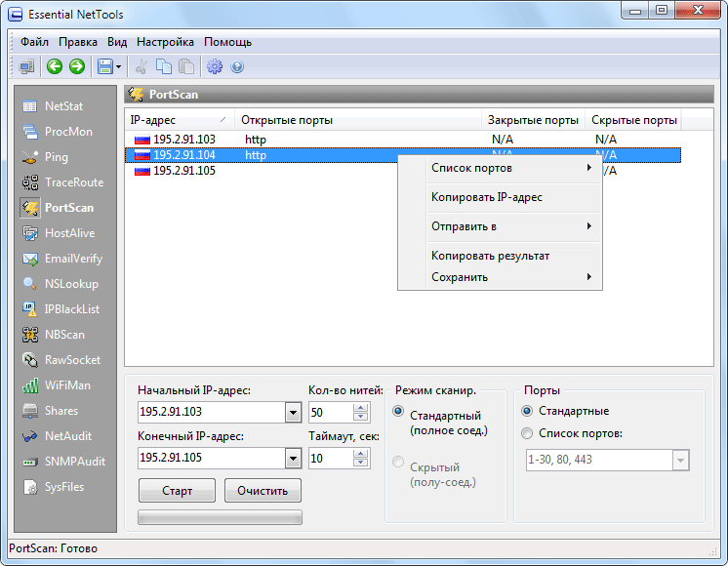Click the Таймаут input field showing 10
728x566 pixels.
click(331, 459)
